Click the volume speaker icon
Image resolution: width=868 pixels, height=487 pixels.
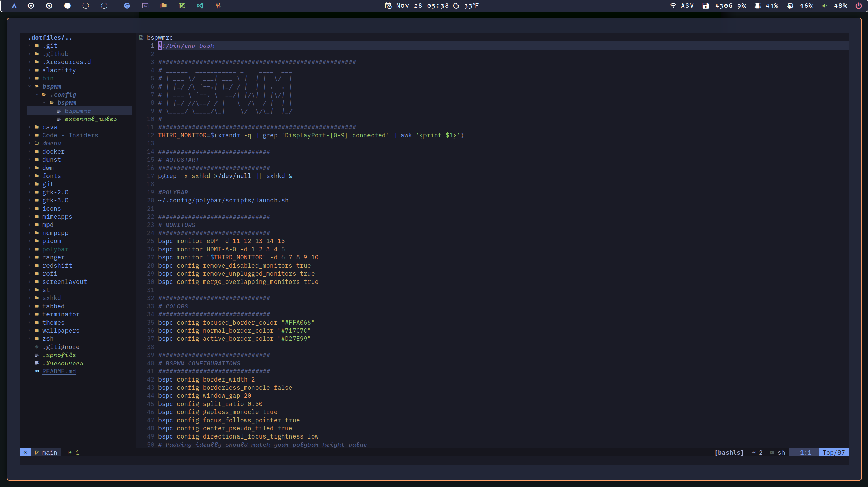[824, 6]
